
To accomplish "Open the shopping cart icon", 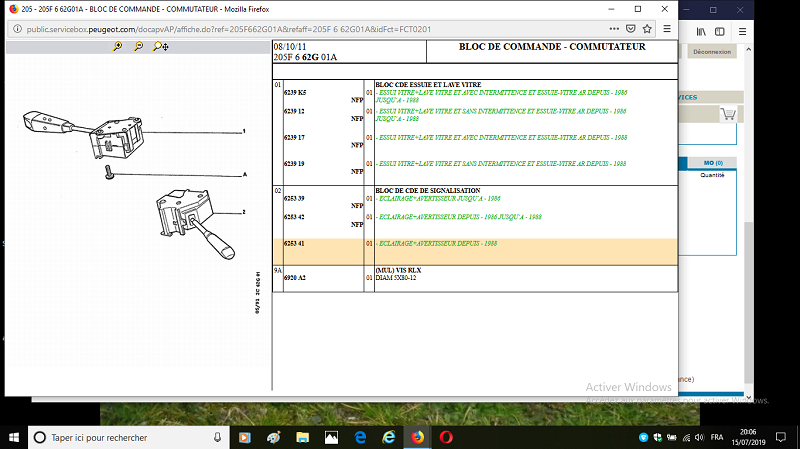I will 728,114.
